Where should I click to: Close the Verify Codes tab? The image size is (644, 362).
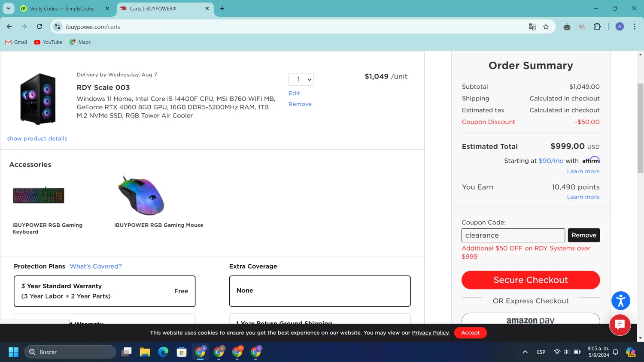click(107, 9)
